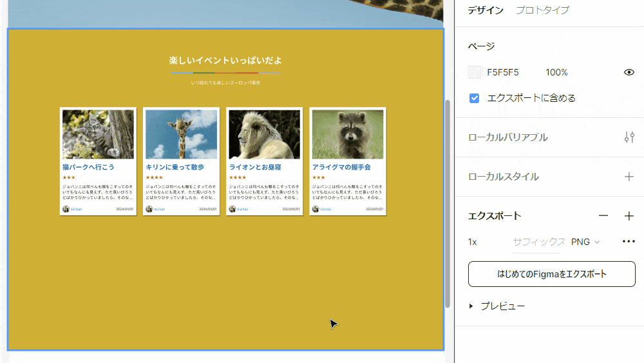This screenshot has height=363, width=644.
Task: Edit the F5F5F5 hex color value
Action: [x=503, y=72]
